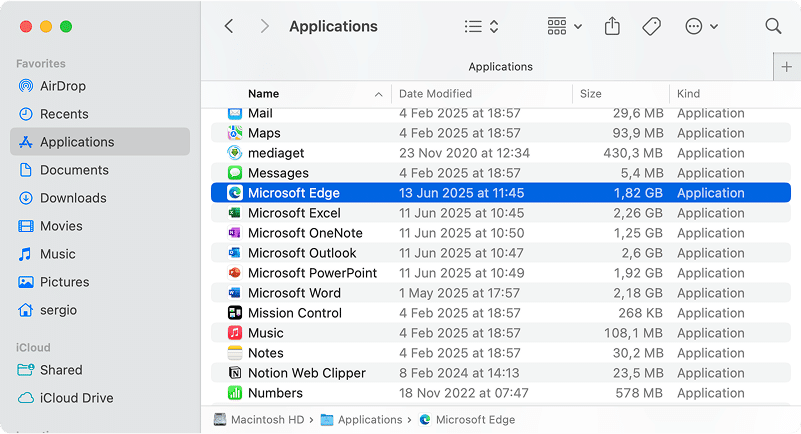The image size is (801, 434).
Task: Click the 1 May 2025 at 17:57 date
Action: pyautogui.click(x=459, y=293)
